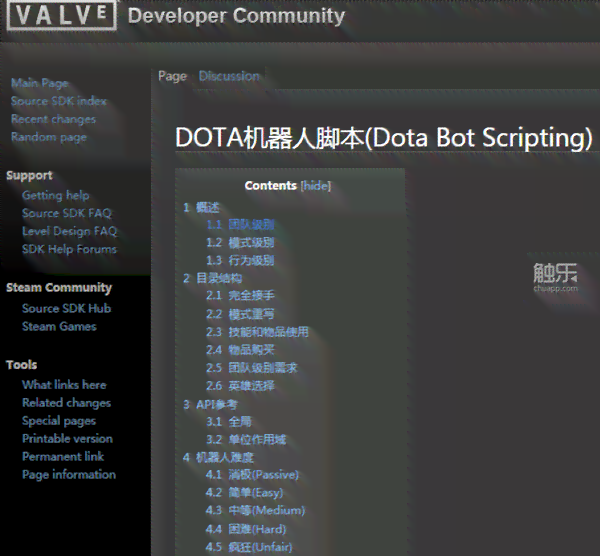Jump to section 4.4 困难(Hard)
The image size is (600, 556).
(246, 529)
